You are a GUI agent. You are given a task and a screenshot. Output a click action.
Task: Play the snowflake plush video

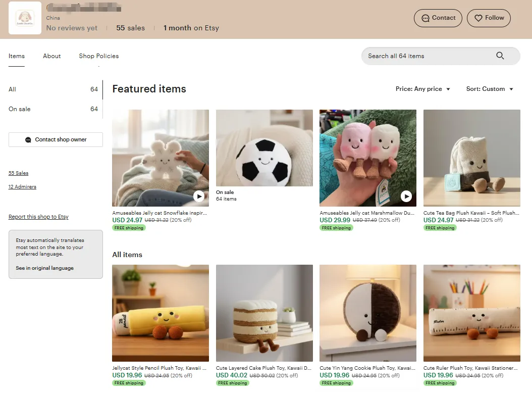click(x=199, y=196)
